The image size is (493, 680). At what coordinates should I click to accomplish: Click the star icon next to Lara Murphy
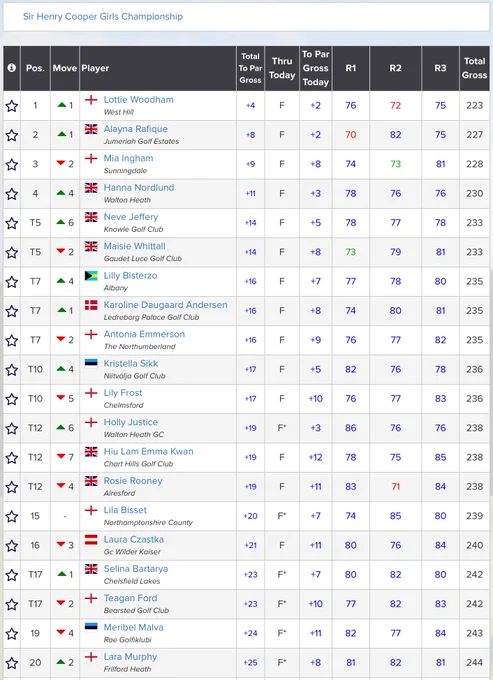tap(12, 663)
